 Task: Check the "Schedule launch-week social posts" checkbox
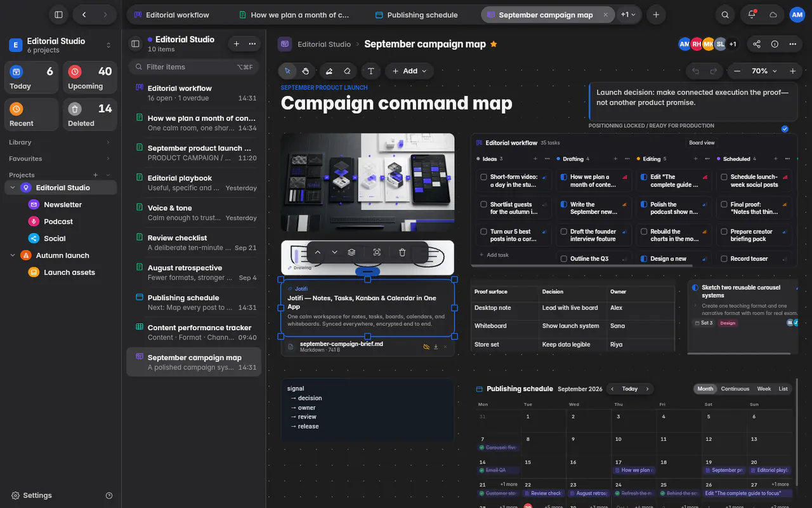[724, 177]
